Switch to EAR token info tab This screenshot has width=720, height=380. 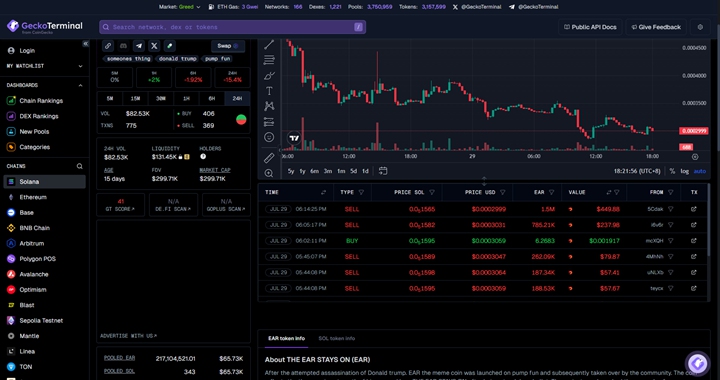tap(287, 338)
